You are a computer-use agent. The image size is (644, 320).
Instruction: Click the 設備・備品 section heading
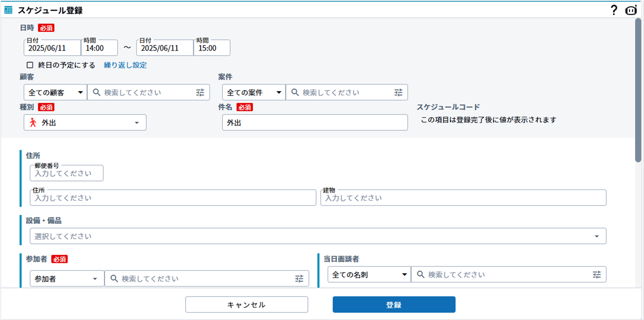pos(44,220)
